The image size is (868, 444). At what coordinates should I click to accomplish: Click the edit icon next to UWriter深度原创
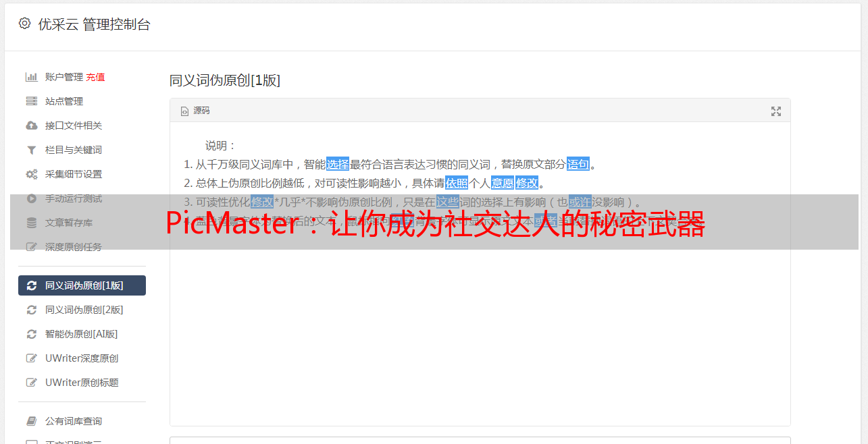click(x=31, y=358)
